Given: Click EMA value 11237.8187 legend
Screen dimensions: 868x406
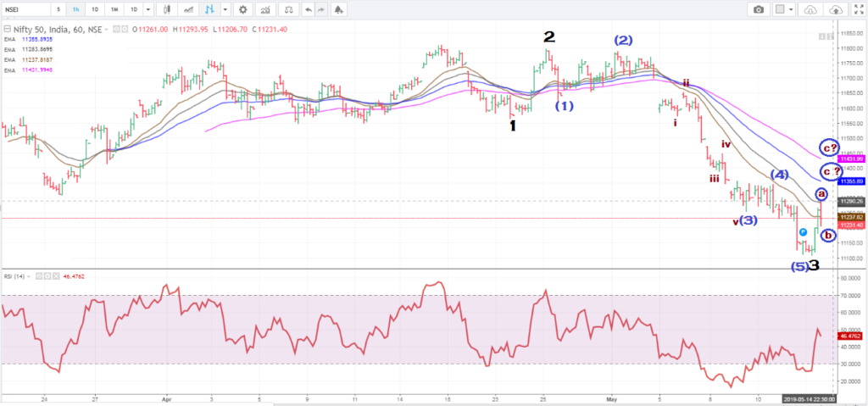Looking at the screenshot, I should click(x=38, y=59).
